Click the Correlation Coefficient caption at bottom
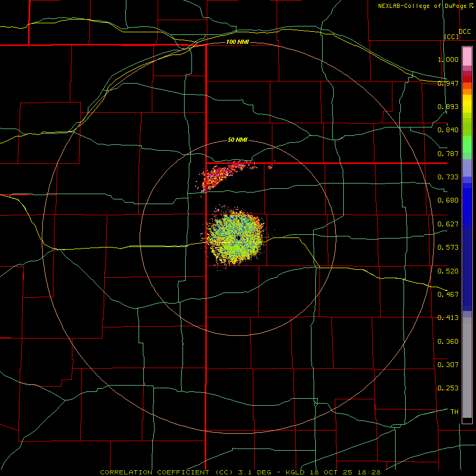Image resolution: width=476 pixels, height=476 pixels. click(240, 472)
